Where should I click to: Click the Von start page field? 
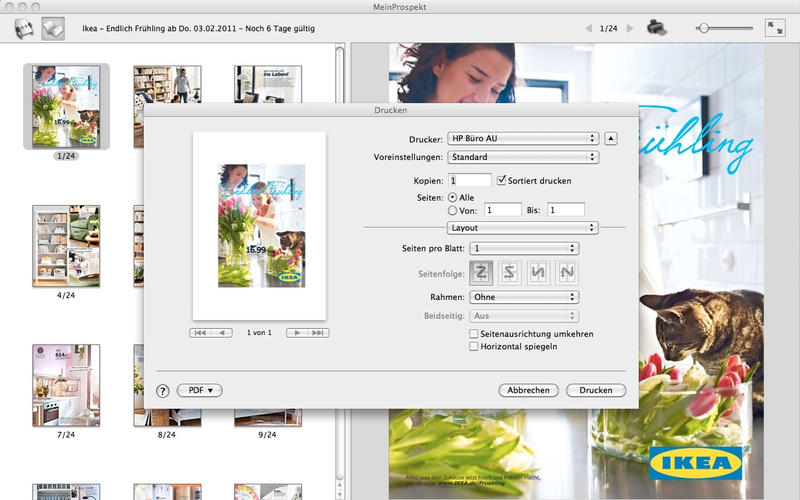point(503,210)
